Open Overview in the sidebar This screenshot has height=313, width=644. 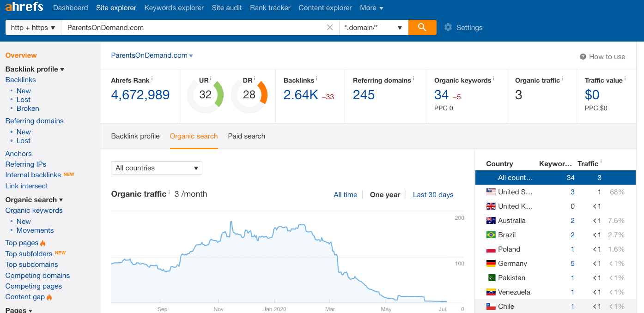(x=21, y=55)
